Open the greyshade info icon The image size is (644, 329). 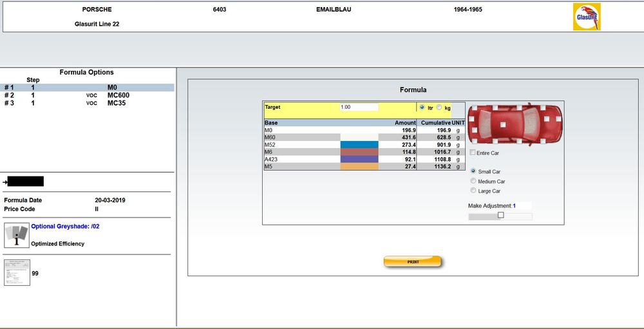17,236
